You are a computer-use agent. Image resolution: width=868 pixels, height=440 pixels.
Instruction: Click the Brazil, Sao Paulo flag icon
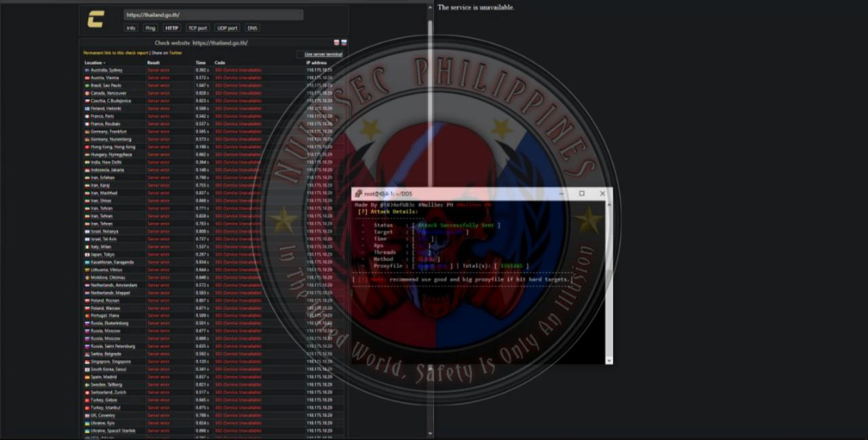[87, 85]
